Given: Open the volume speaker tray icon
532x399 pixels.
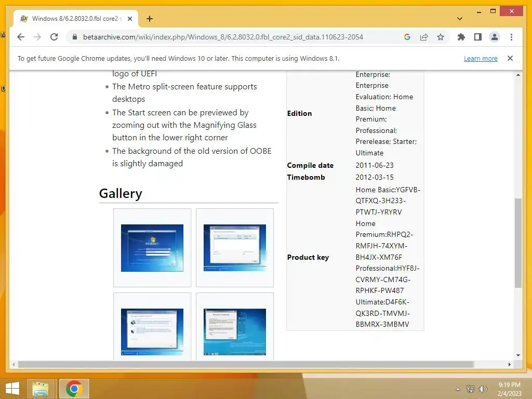Looking at the screenshot, I should tap(483, 389).
